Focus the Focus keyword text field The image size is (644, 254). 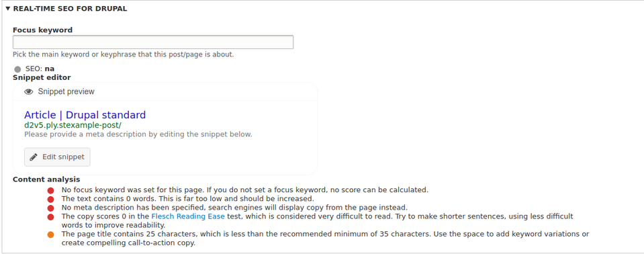click(153, 42)
